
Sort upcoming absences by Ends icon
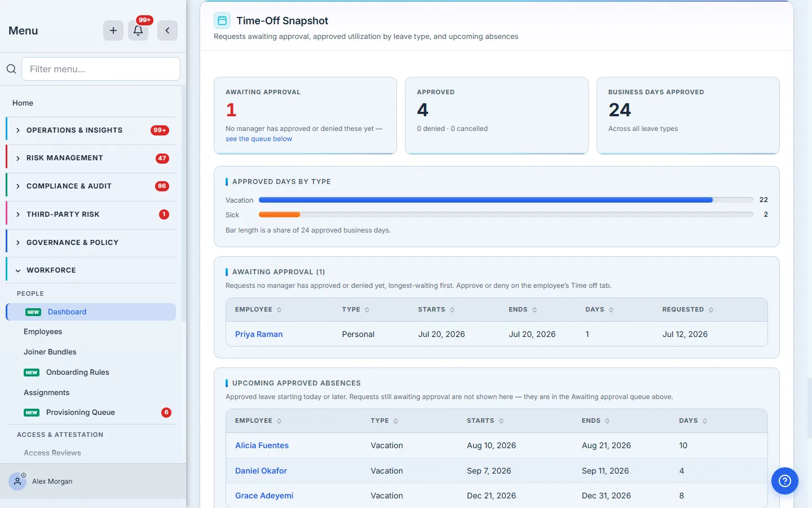(x=607, y=421)
